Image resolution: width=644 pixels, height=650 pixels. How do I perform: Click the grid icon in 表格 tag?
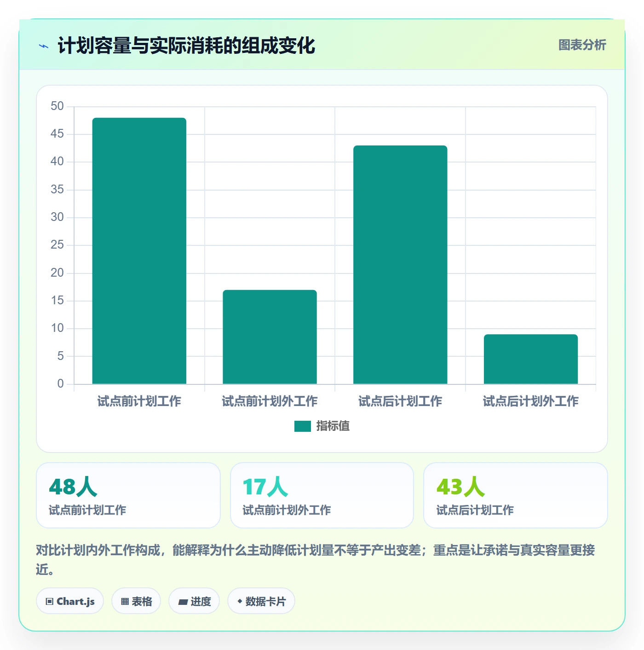click(125, 602)
